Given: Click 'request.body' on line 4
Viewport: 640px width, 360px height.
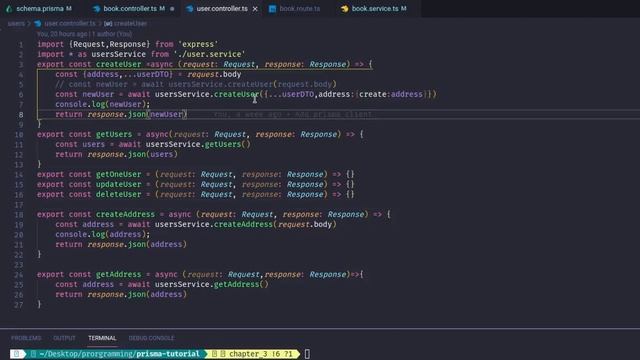Looking at the screenshot, I should point(214,74).
